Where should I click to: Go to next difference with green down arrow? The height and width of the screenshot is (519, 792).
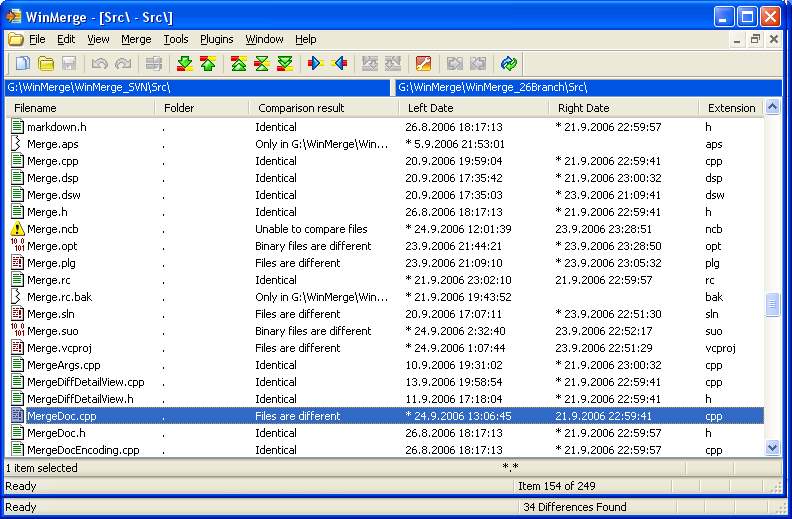click(185, 64)
